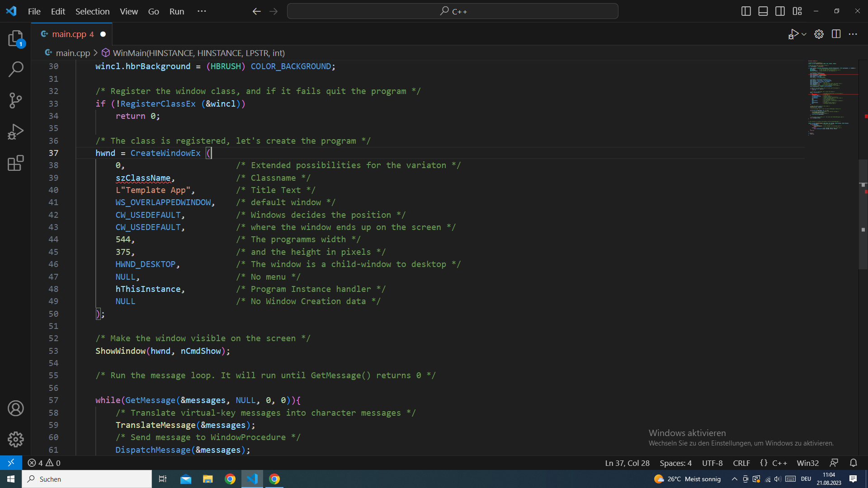Click Ln 37, Col 28 to go to line
Image resolution: width=868 pixels, height=488 pixels.
click(627, 463)
